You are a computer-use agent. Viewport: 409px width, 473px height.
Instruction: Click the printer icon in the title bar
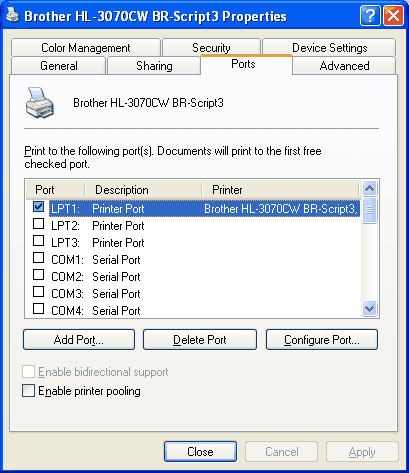click(x=13, y=16)
